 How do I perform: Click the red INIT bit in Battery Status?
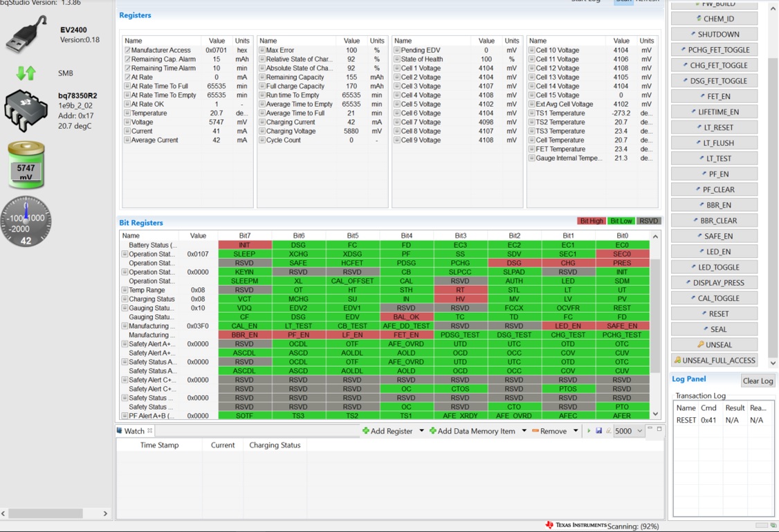click(x=244, y=245)
